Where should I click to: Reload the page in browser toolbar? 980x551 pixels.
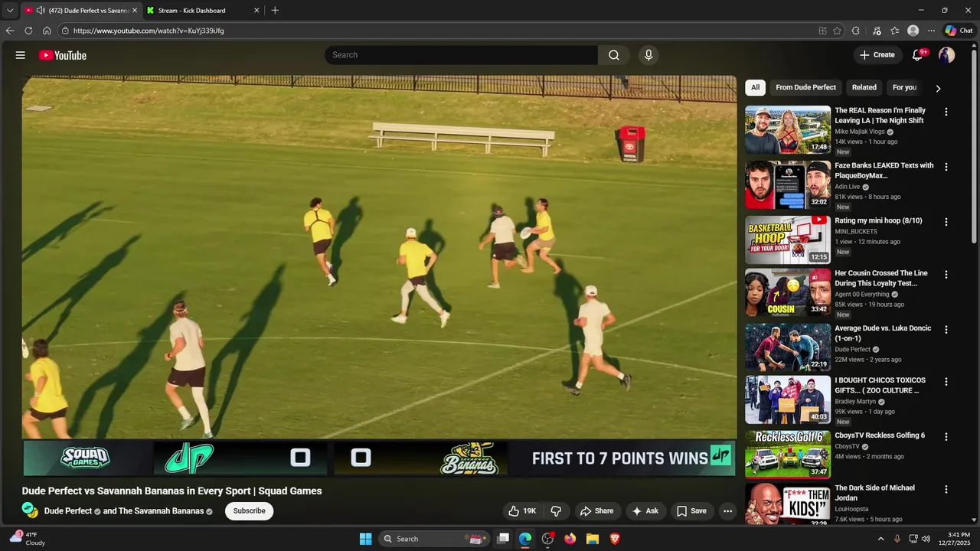click(x=28, y=31)
